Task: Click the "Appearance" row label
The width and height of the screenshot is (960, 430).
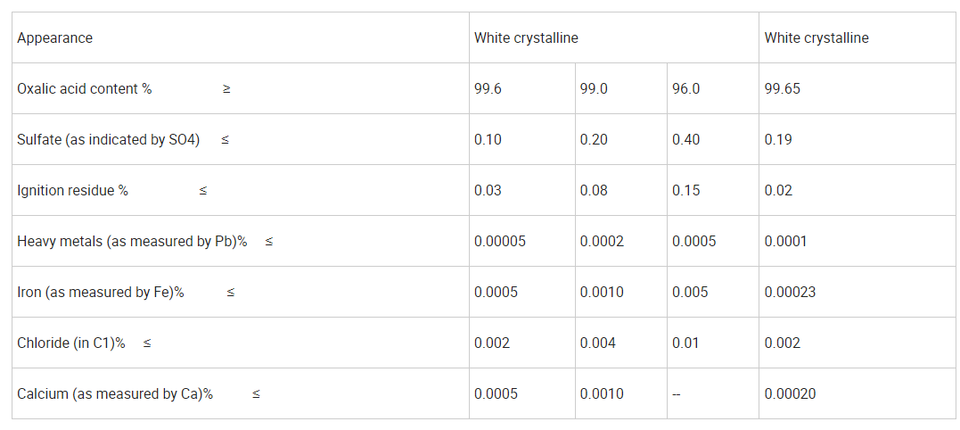Action: (55, 38)
